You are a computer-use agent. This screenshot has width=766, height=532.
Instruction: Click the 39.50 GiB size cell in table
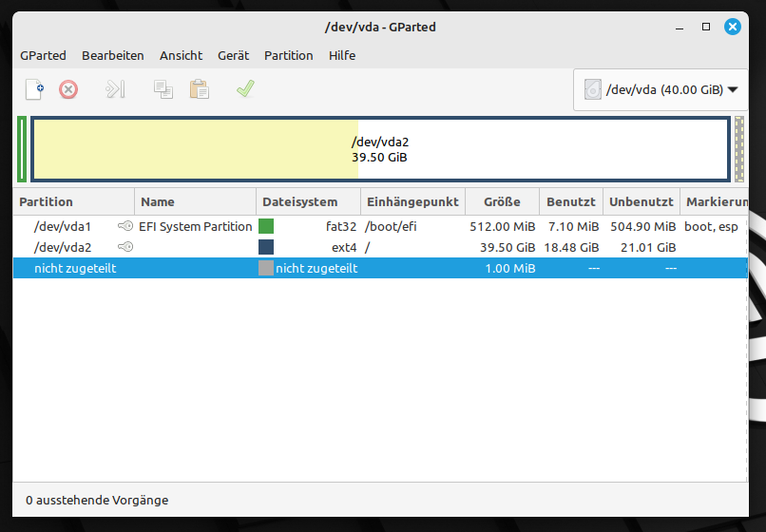(x=507, y=248)
